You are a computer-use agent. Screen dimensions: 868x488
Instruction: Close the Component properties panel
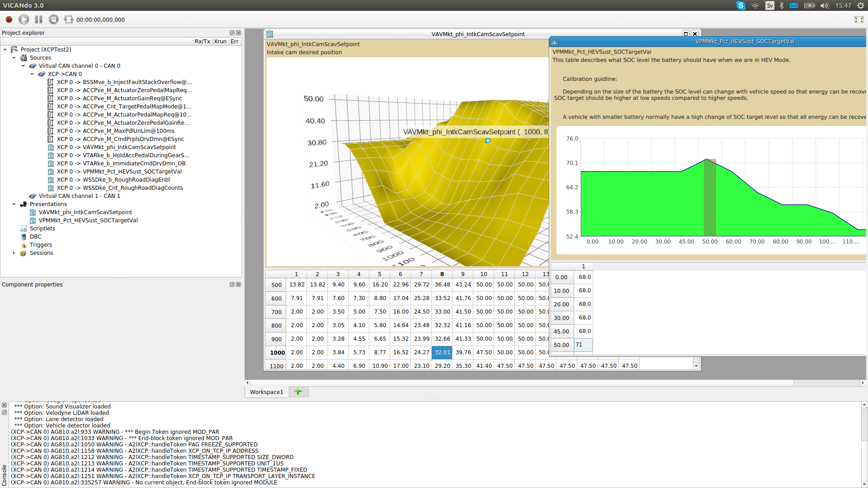(x=239, y=284)
